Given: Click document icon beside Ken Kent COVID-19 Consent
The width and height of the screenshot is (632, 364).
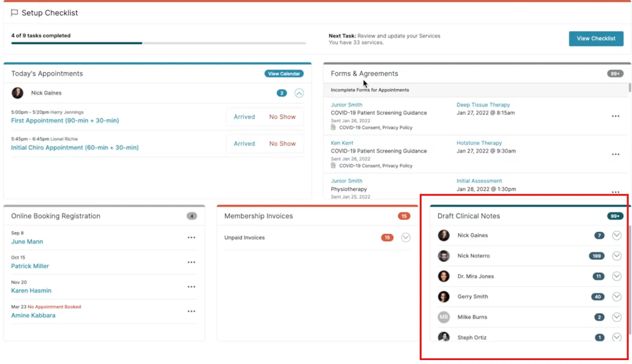Looking at the screenshot, I should coord(333,165).
